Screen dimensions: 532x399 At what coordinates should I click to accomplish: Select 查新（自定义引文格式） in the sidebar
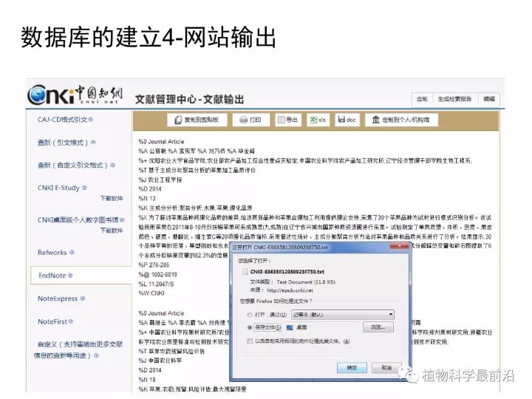72,166
